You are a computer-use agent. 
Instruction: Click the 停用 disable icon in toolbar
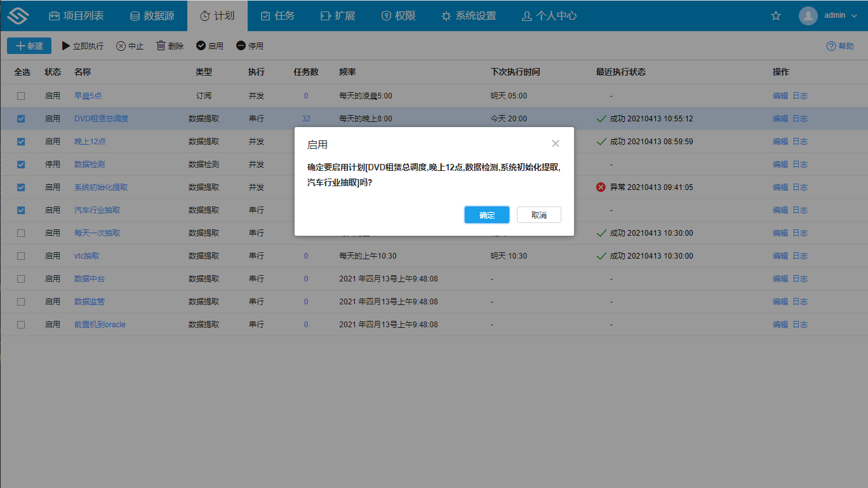(242, 45)
